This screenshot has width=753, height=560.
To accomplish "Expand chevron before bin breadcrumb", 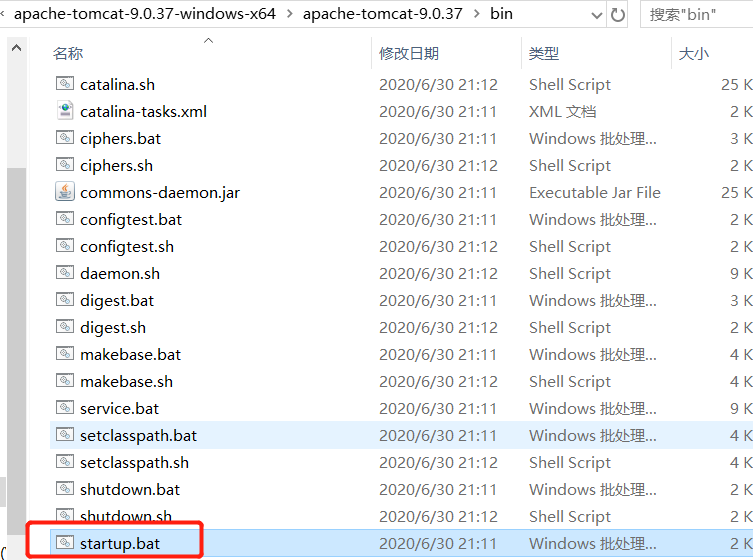I will tap(476, 14).
